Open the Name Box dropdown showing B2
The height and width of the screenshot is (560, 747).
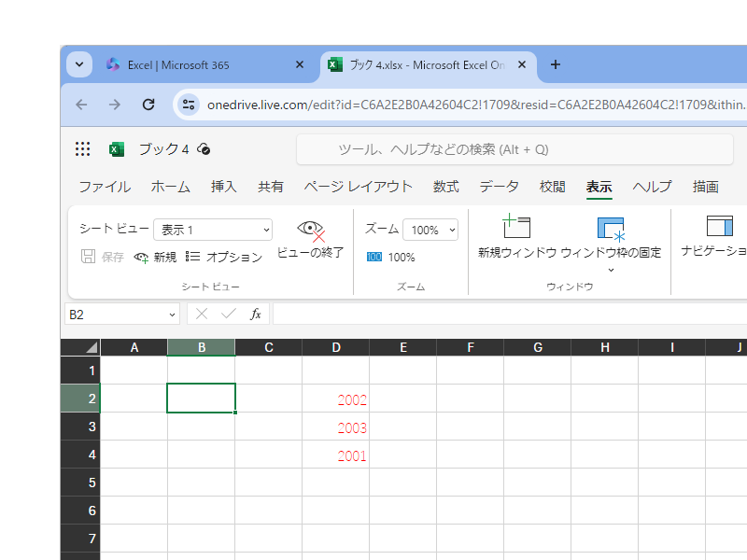(171, 314)
